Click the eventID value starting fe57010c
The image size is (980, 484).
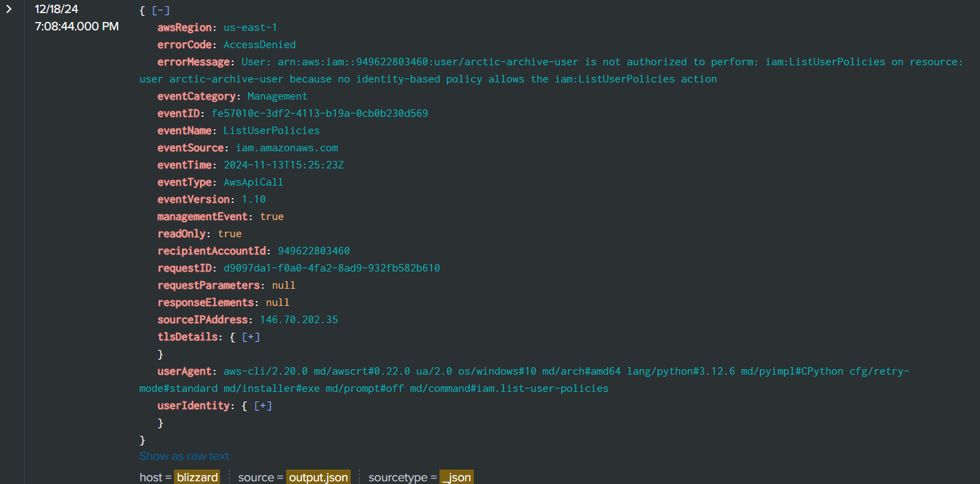[320, 113]
